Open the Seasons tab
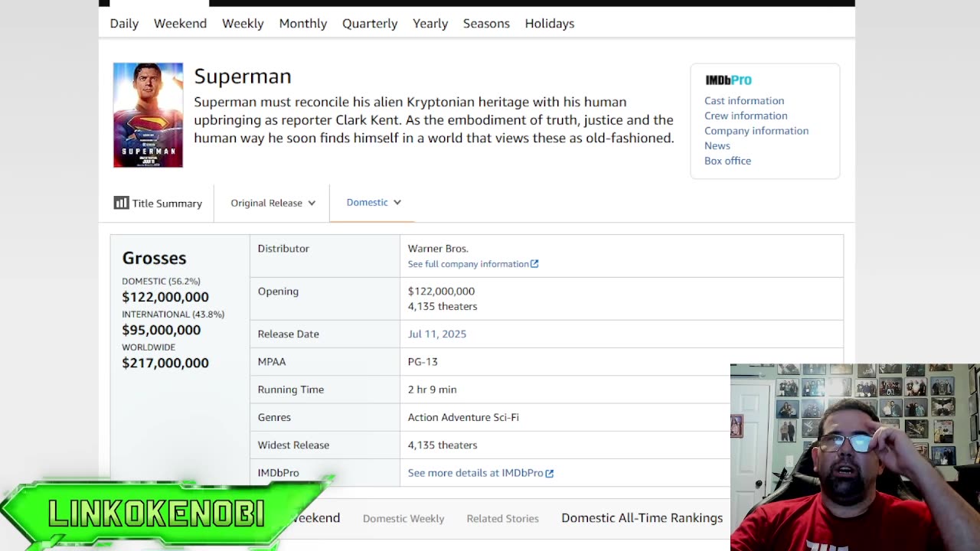The height and width of the screenshot is (551, 980). tap(486, 23)
